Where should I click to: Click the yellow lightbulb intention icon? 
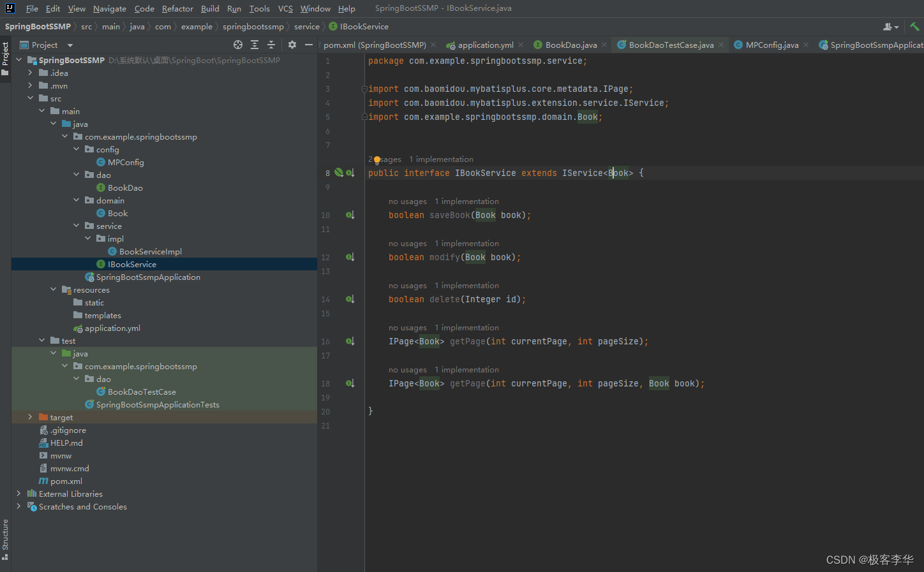[377, 160]
